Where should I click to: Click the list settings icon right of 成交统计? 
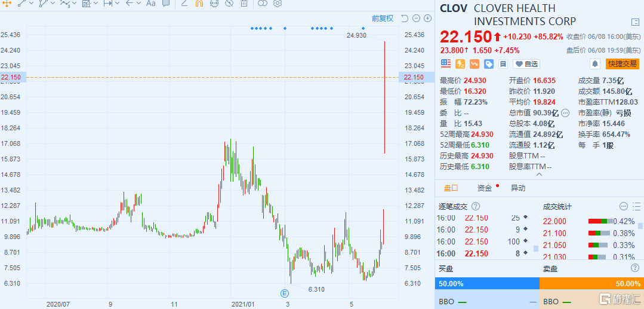pos(637,206)
